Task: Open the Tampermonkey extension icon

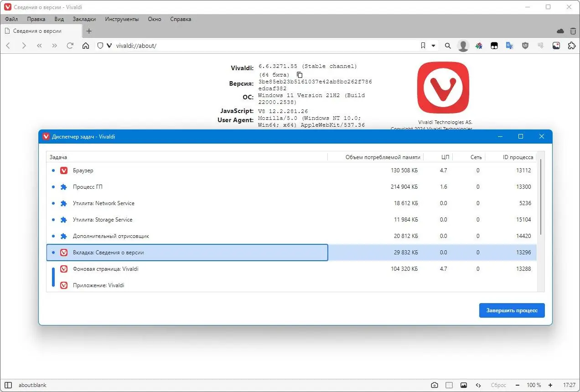Action: click(494, 46)
